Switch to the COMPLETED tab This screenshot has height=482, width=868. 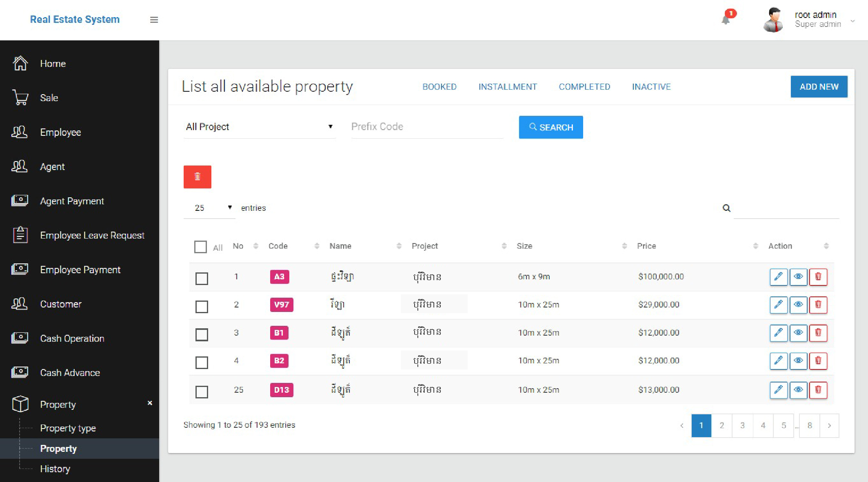pyautogui.click(x=584, y=87)
